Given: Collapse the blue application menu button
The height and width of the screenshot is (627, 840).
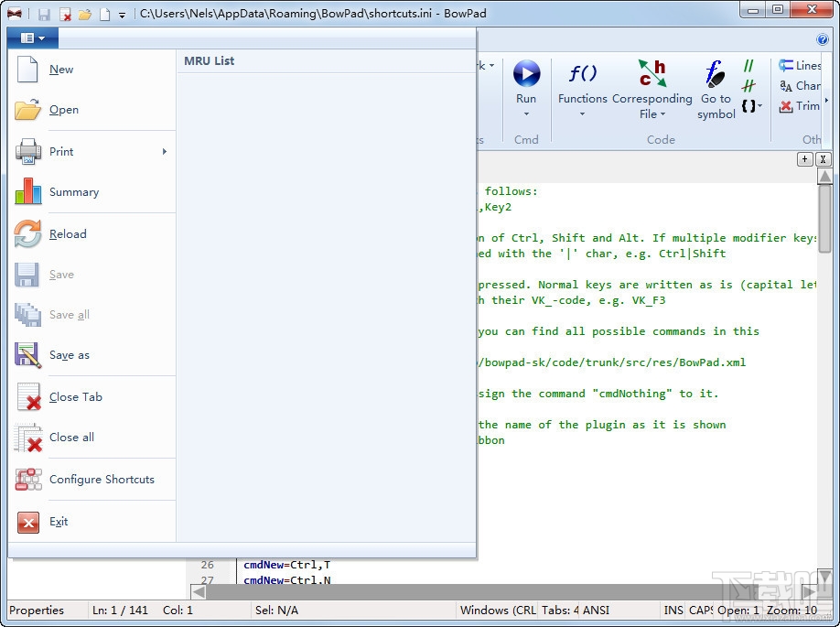Looking at the screenshot, I should [33, 38].
